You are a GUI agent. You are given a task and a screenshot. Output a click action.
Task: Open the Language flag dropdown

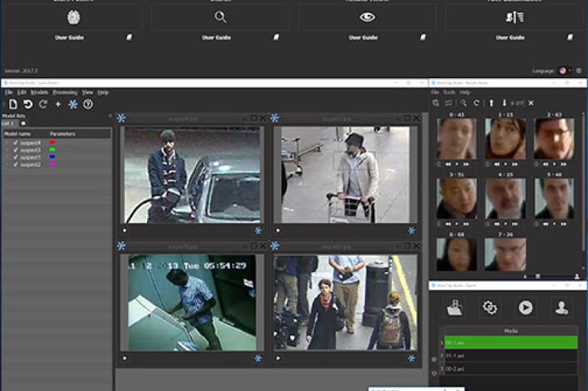(x=565, y=70)
